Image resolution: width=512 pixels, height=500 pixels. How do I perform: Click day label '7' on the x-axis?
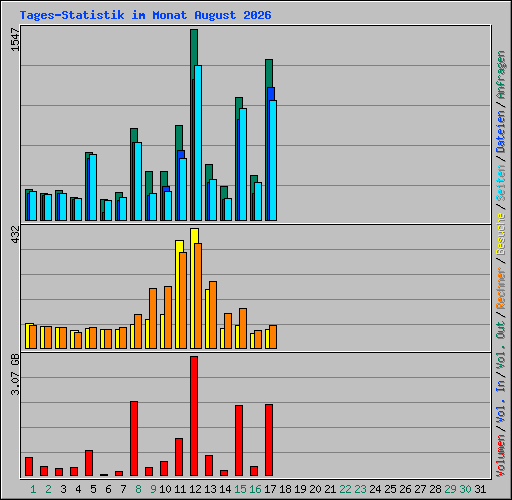click(123, 489)
